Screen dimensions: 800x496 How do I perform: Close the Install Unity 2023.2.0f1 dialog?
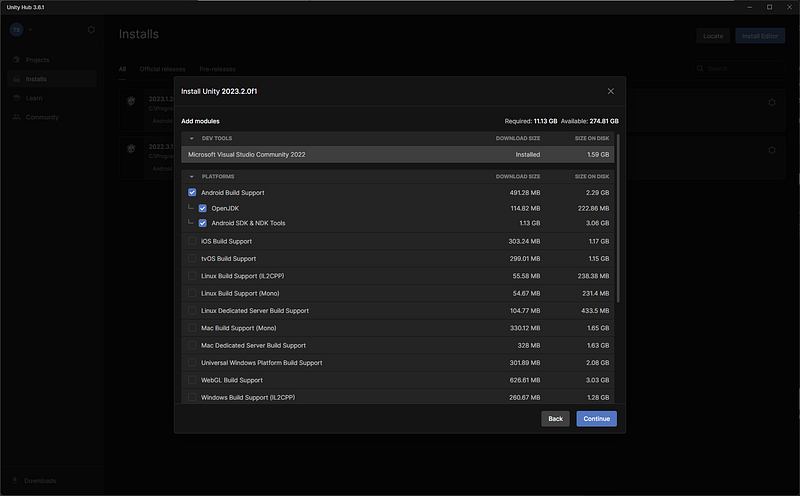611,91
